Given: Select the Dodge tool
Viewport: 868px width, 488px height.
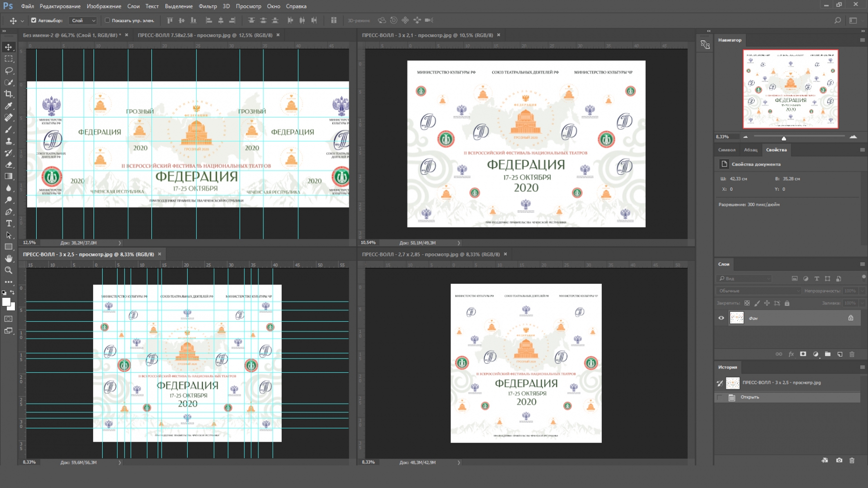Looking at the screenshot, I should [x=9, y=200].
